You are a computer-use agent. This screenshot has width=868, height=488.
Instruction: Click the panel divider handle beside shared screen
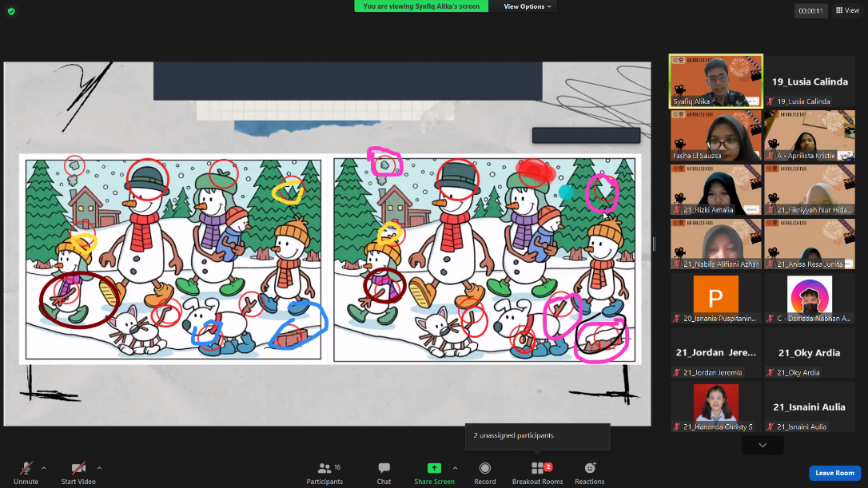click(x=654, y=244)
